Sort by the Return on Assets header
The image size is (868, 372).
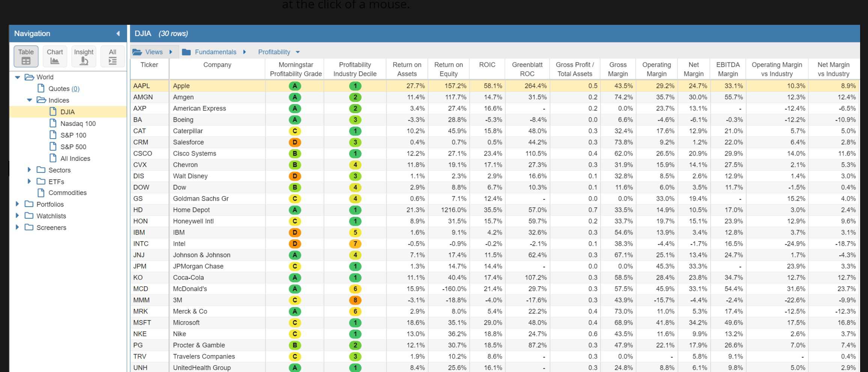pyautogui.click(x=407, y=69)
